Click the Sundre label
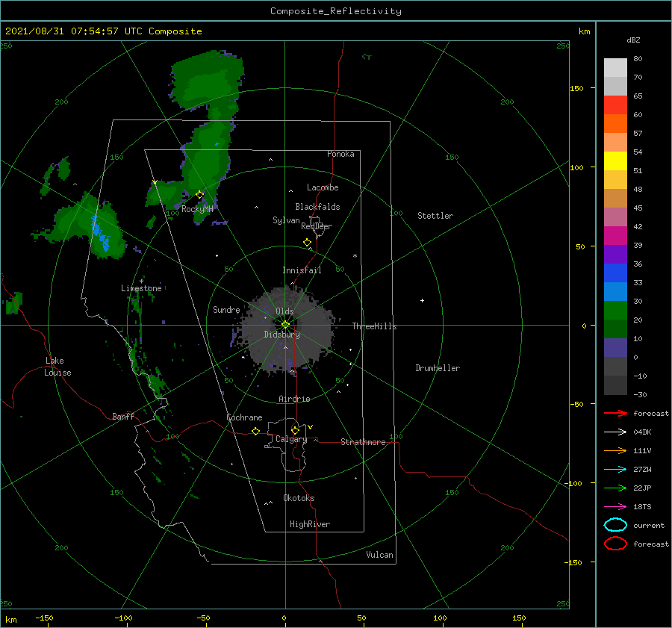Viewport: 672px width, 628px height. tap(226, 309)
